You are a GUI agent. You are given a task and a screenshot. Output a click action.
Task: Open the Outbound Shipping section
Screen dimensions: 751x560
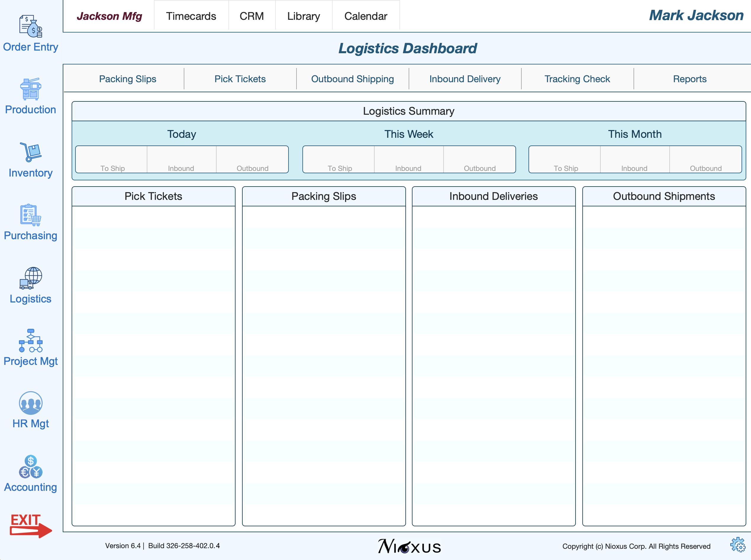coord(352,79)
